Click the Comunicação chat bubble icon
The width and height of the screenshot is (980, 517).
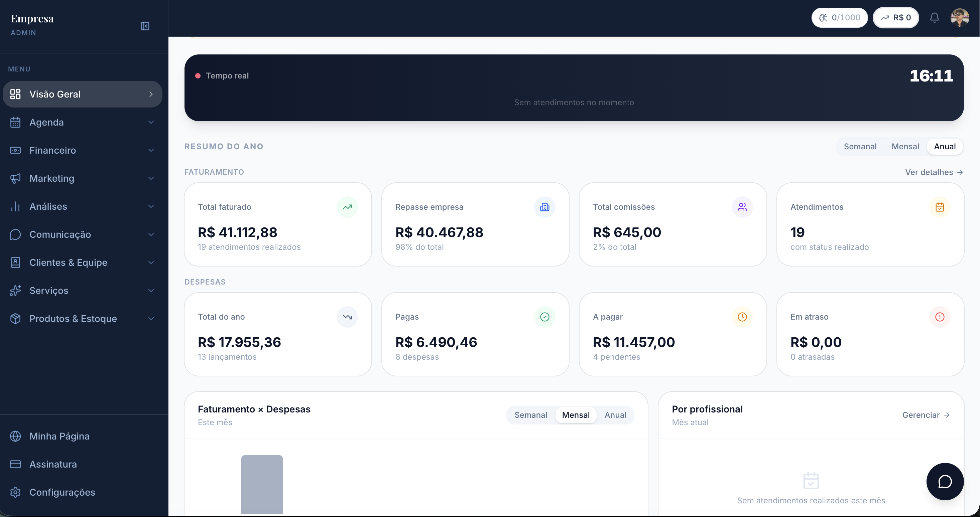pos(15,234)
